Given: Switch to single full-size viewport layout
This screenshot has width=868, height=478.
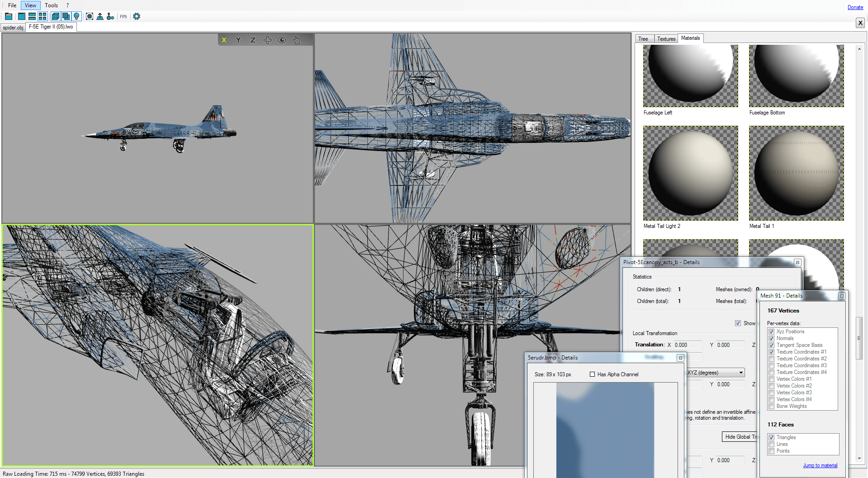Looking at the screenshot, I should coord(21,16).
